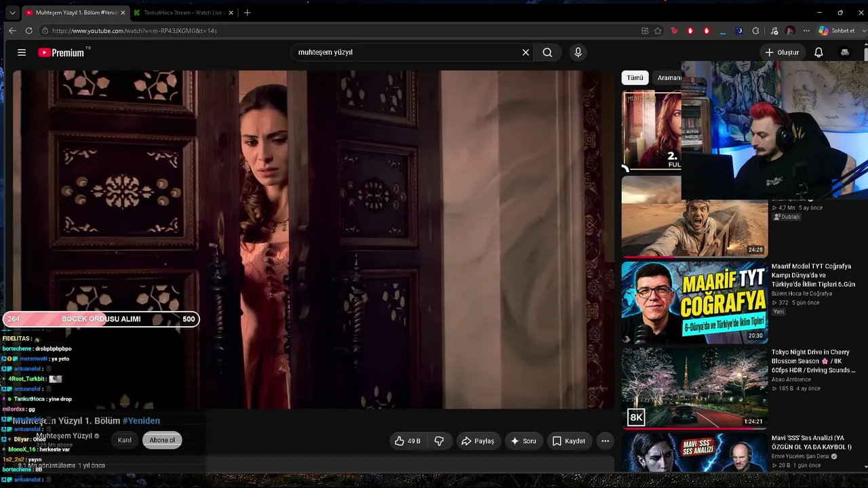Open more actions three-dot menu below video
This screenshot has height=488, width=868.
click(605, 441)
